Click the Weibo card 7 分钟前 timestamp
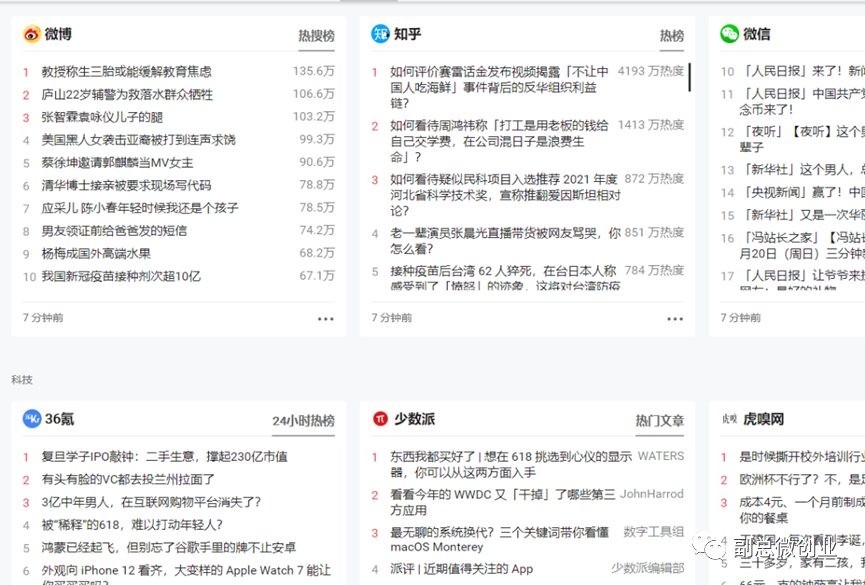Image resolution: width=865 pixels, height=585 pixels. pyautogui.click(x=43, y=318)
